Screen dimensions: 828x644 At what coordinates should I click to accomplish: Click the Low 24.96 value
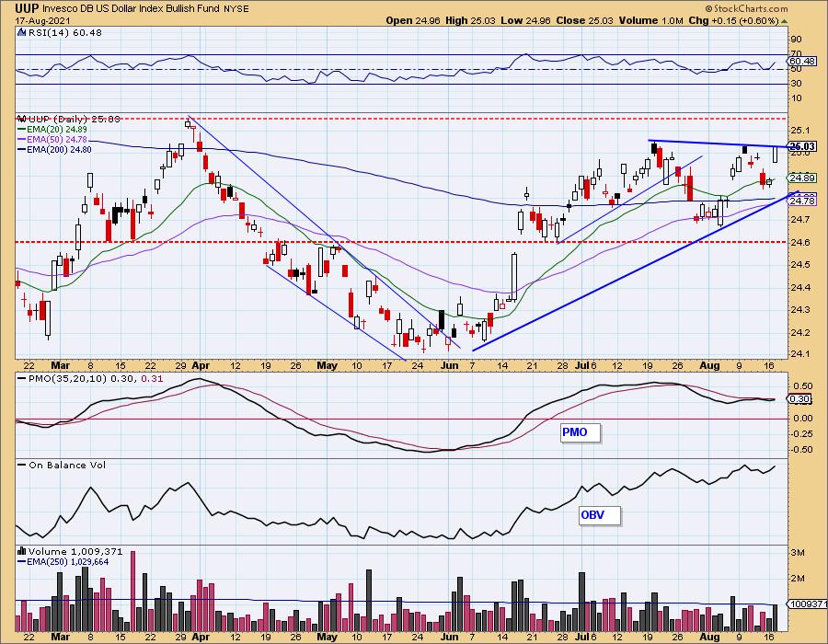[525, 20]
